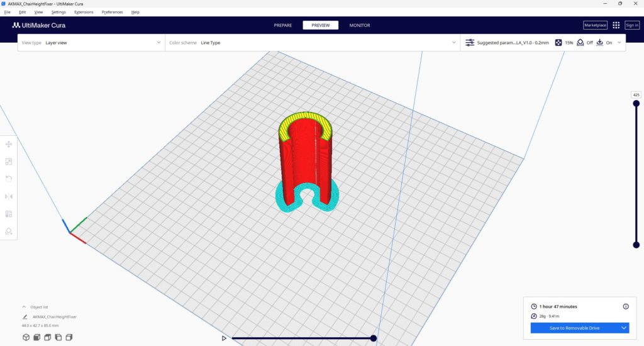This screenshot has height=346, width=644.
Task: Open the Extensions menu
Action: click(84, 12)
